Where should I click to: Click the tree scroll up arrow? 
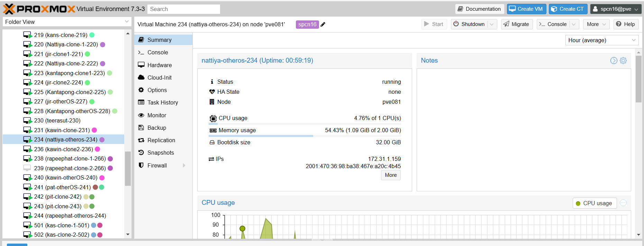click(x=128, y=34)
